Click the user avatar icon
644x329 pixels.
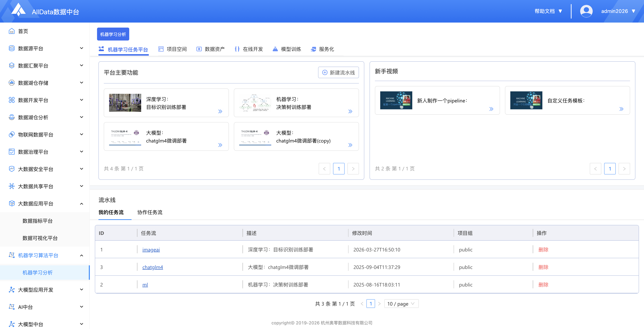586,11
